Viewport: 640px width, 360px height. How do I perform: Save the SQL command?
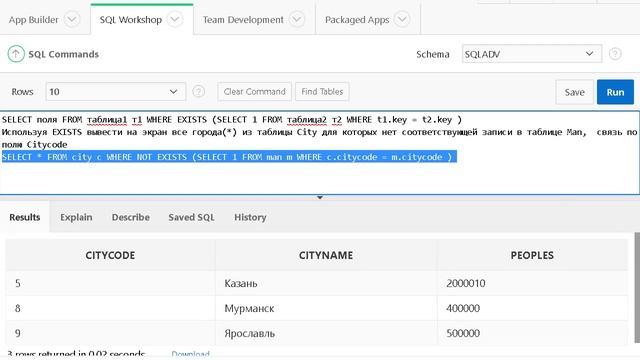[x=574, y=92]
